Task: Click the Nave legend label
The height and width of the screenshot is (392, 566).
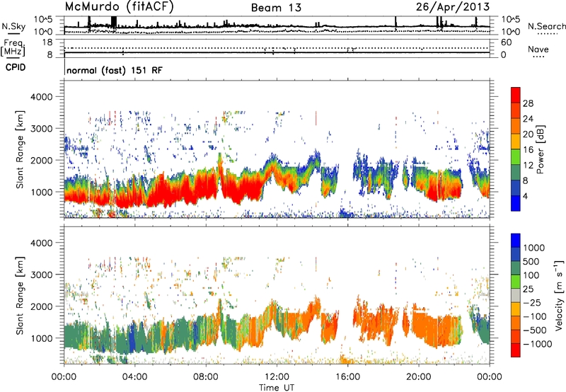Action: [538, 50]
